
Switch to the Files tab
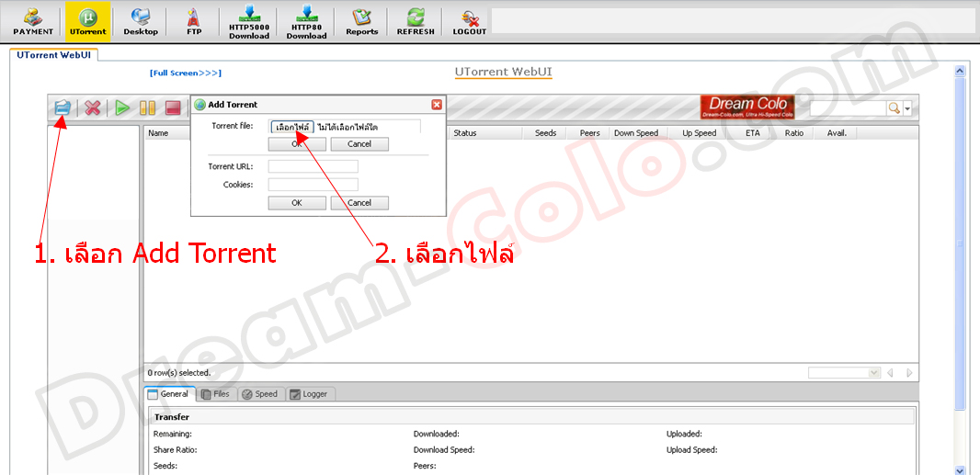[216, 394]
